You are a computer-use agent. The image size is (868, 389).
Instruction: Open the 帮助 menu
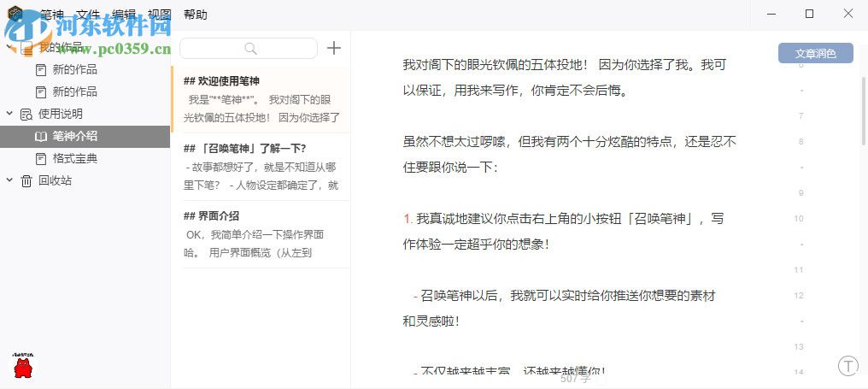coord(196,15)
